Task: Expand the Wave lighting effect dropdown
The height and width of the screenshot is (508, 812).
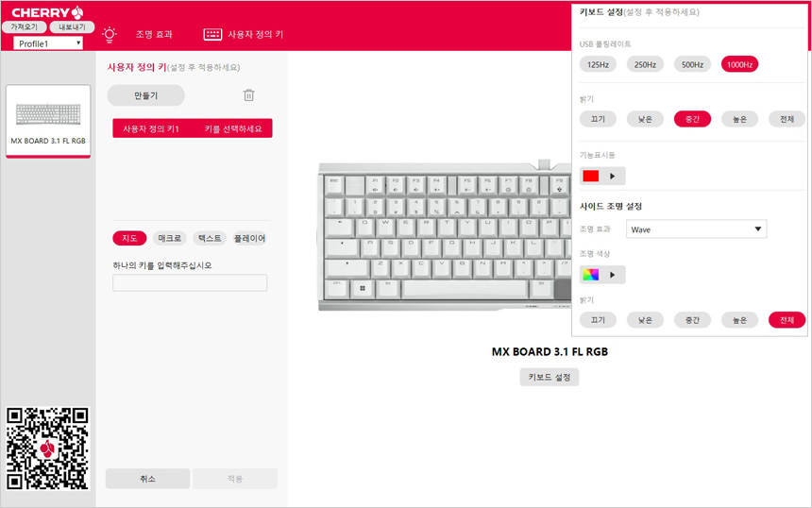Action: [x=696, y=229]
